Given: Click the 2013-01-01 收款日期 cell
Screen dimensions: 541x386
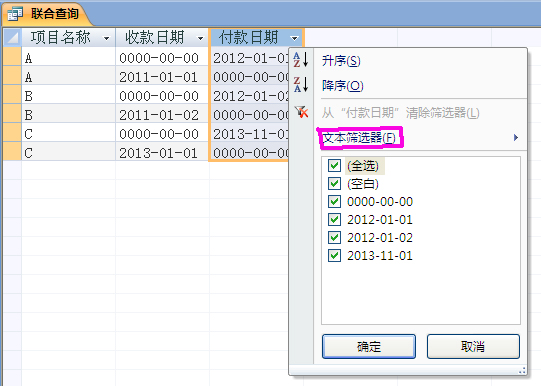Looking at the screenshot, I should click(x=162, y=151).
